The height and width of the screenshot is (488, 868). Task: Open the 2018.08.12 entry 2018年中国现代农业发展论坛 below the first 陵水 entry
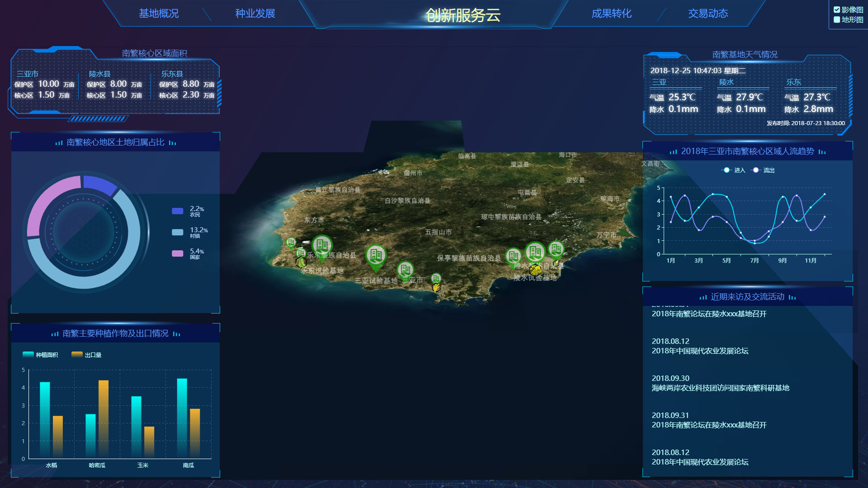click(700, 346)
